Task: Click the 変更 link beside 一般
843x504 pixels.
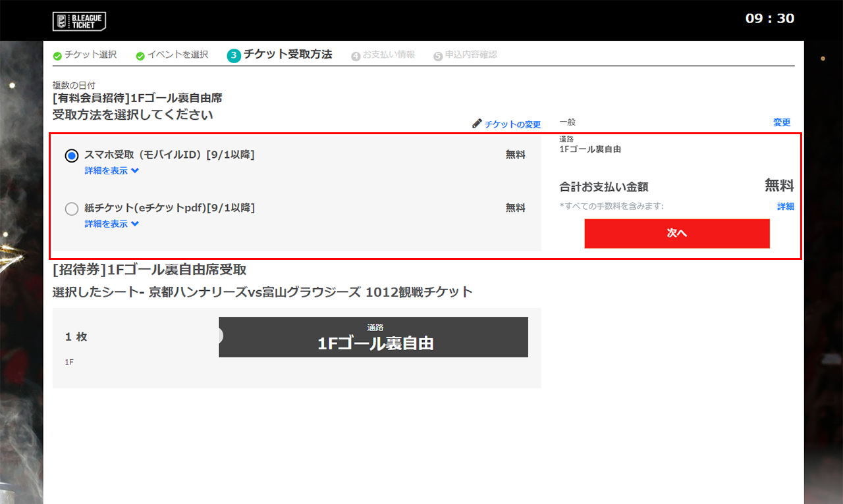Action: 782,122
